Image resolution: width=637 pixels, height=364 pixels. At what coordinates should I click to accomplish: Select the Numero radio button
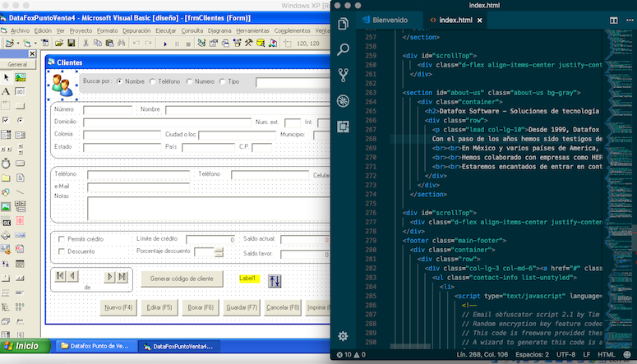tap(189, 81)
